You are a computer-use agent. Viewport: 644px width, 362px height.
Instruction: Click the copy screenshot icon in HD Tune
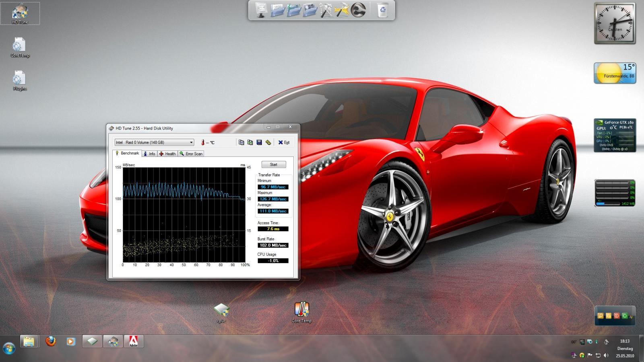(250, 142)
